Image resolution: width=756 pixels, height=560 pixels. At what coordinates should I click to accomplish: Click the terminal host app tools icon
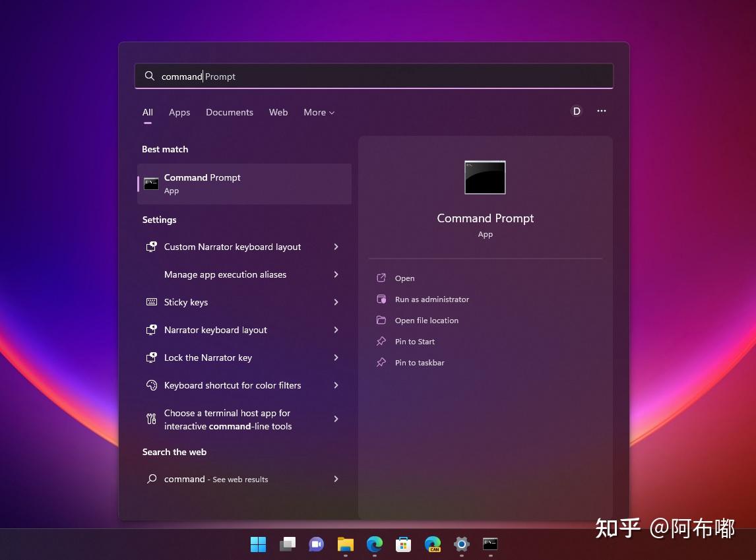point(151,419)
